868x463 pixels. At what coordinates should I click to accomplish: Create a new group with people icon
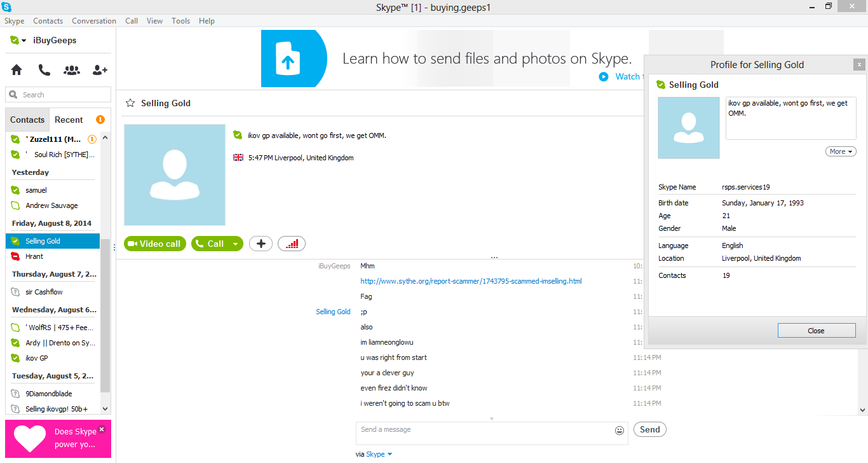click(x=72, y=70)
